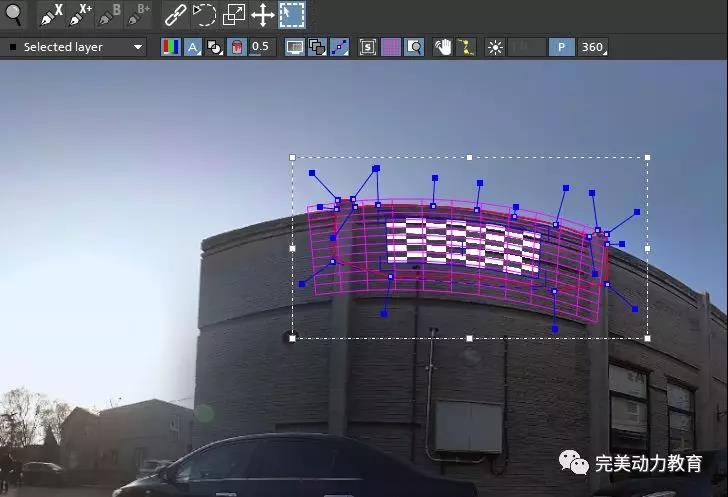Image resolution: width=728 pixels, height=497 pixels.
Task: Select the Add Bezier Spline to Layer tool
Action: [138, 15]
